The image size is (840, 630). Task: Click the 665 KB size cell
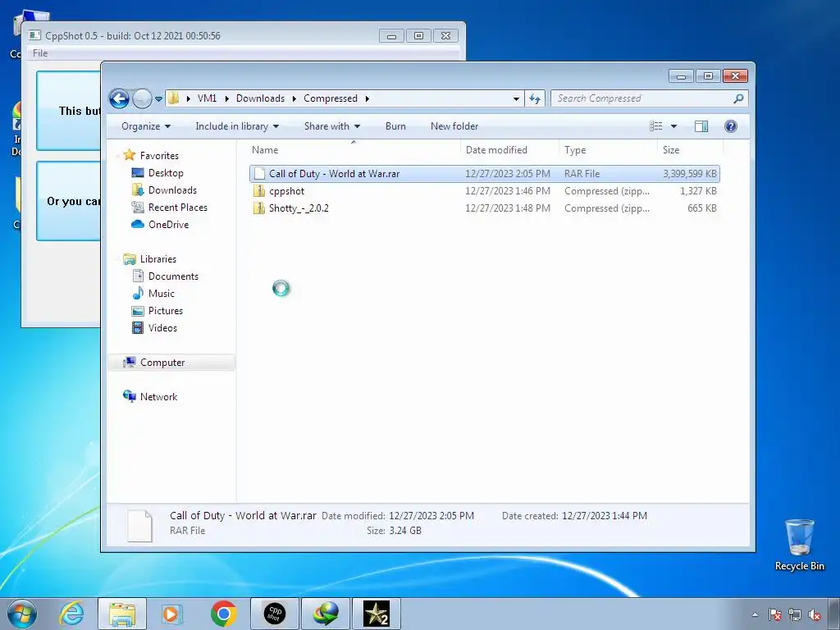(702, 208)
